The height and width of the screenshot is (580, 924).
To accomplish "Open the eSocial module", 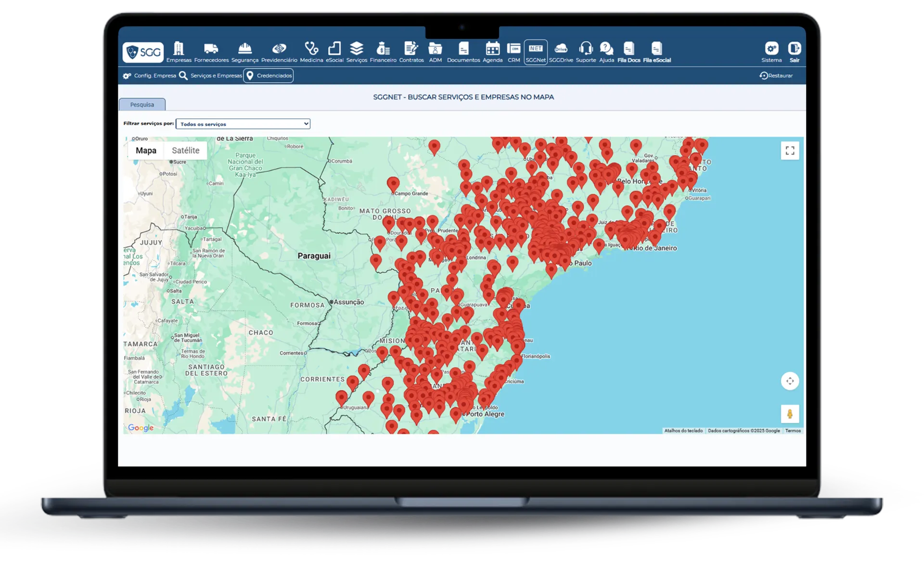I will (334, 52).
